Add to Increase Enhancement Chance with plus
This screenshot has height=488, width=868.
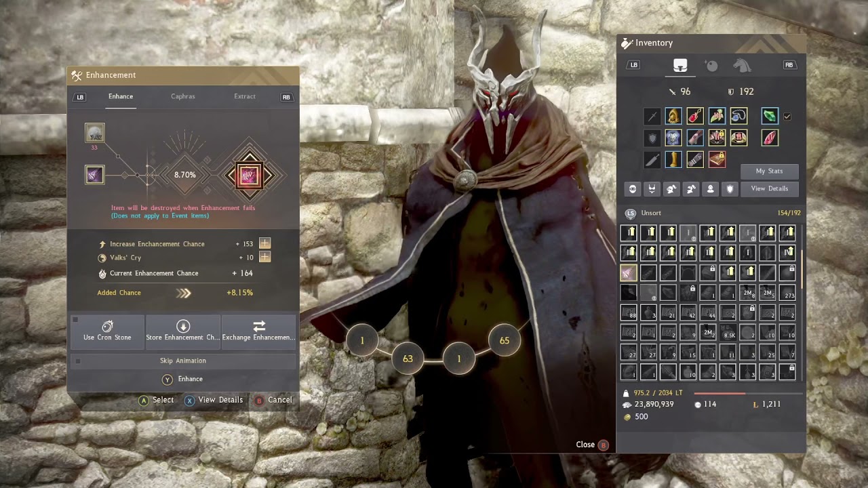264,243
